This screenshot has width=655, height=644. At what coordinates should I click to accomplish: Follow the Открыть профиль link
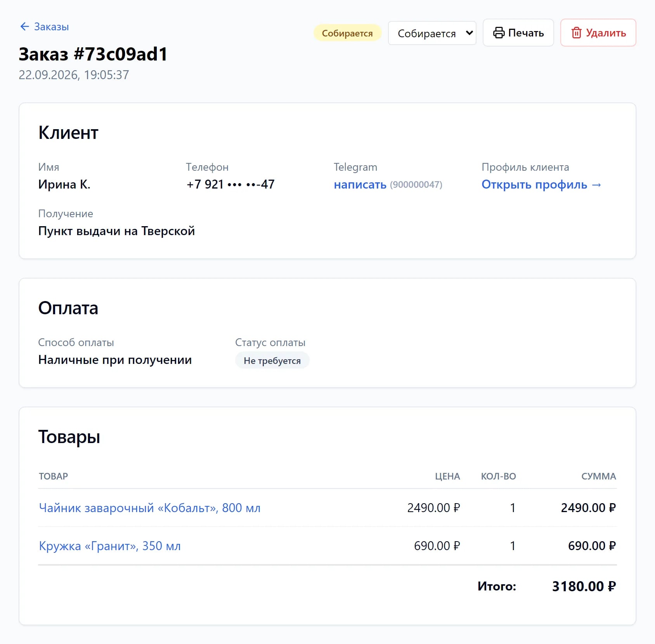coord(541,185)
